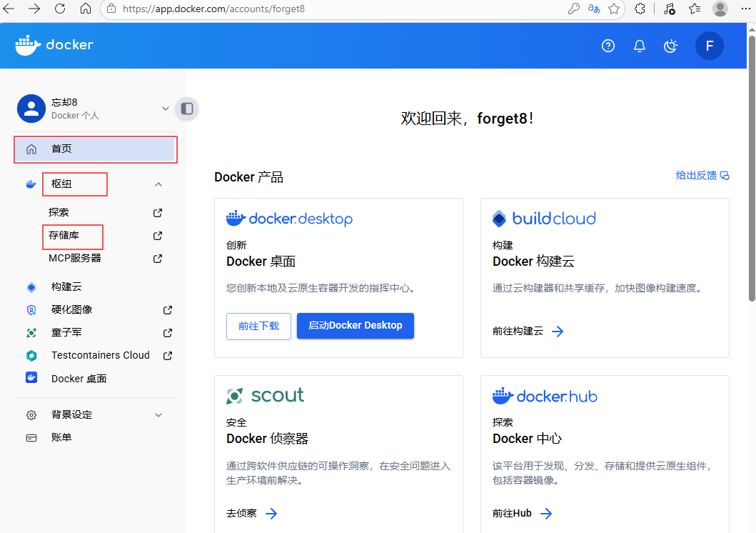Open 存储库 in the sidebar
This screenshot has height=533, width=756.
click(64, 235)
